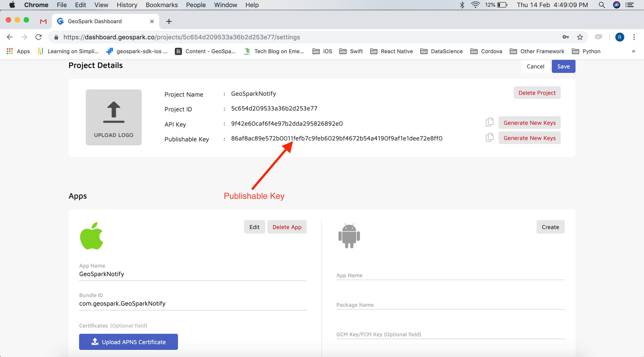
Task: Click Delete App for iOS app
Action: point(287,227)
